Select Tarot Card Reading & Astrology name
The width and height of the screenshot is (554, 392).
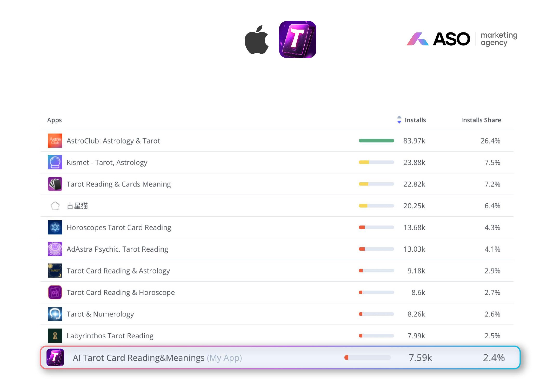118,271
